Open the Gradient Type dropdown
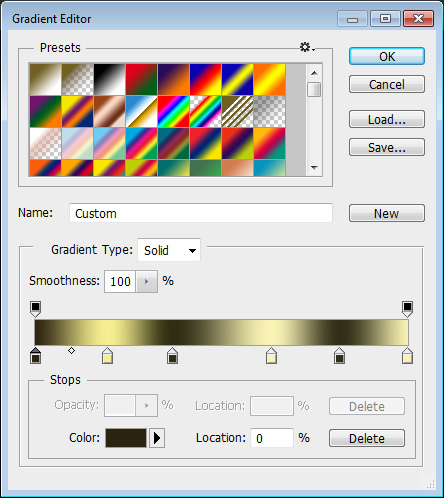Screen dimensions: 444x498 coord(169,250)
